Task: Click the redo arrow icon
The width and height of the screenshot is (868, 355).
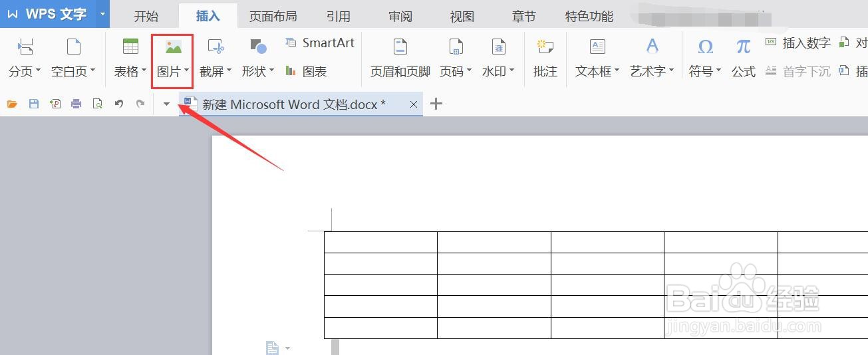Action: 140,104
